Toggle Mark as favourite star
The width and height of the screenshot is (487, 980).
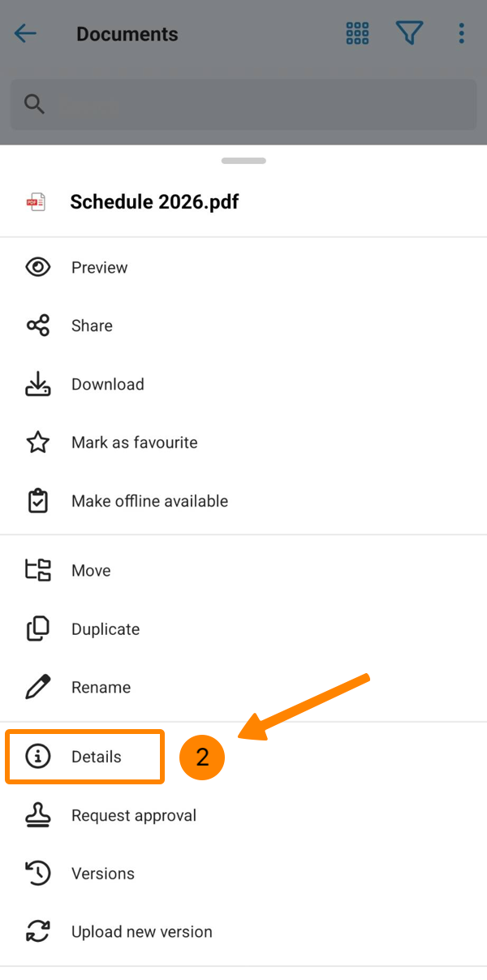point(38,443)
